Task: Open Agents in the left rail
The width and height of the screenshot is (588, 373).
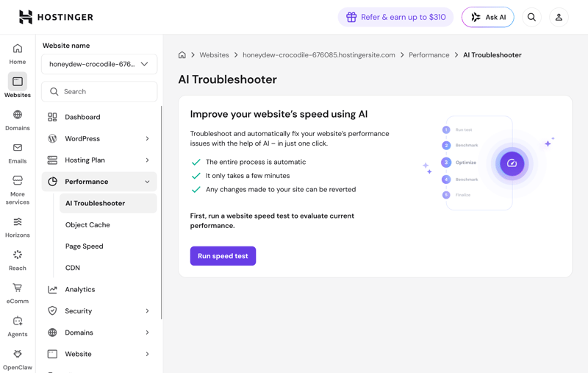Action: (17, 327)
